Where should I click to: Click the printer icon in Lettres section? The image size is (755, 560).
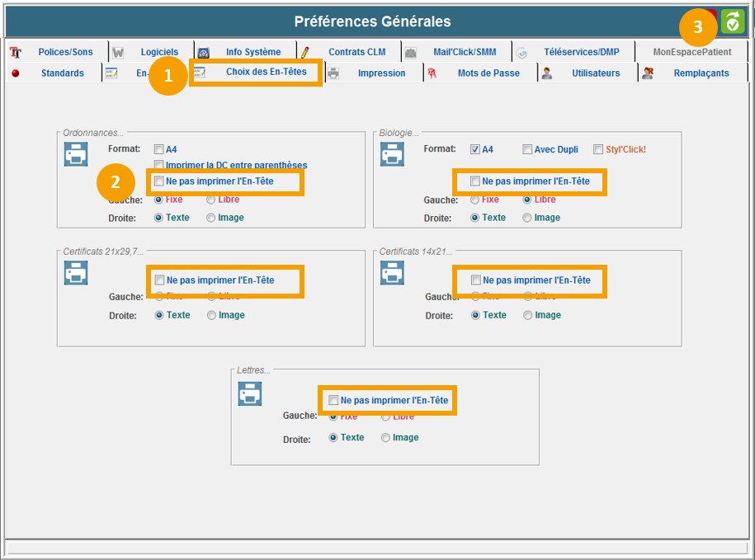[250, 393]
